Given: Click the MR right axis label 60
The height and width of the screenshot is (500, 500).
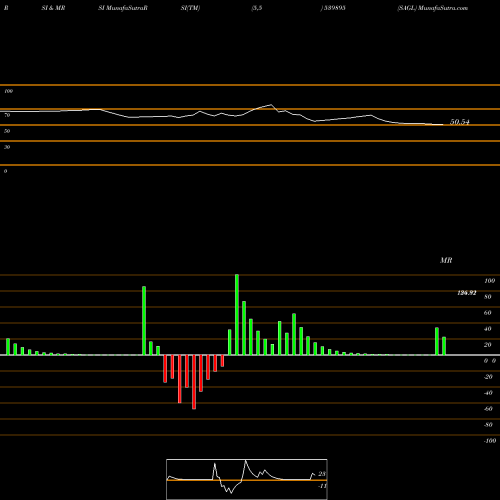Looking at the screenshot, I should [488, 313].
